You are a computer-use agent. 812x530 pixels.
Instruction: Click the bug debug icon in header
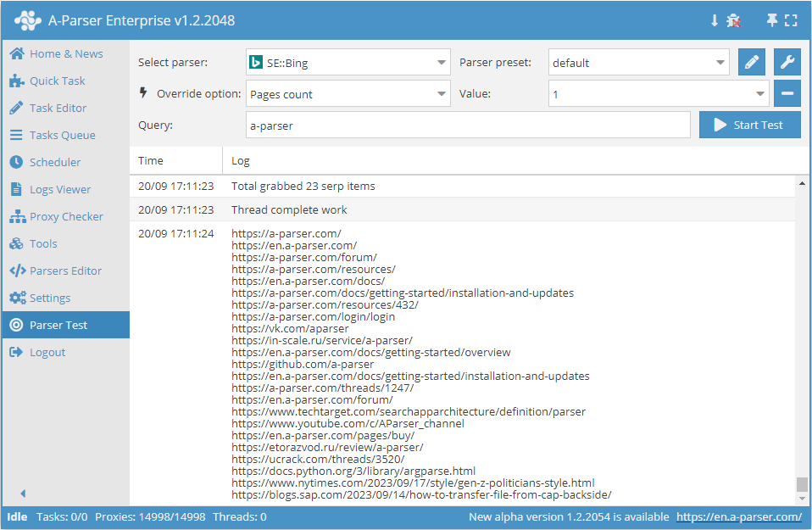(734, 20)
